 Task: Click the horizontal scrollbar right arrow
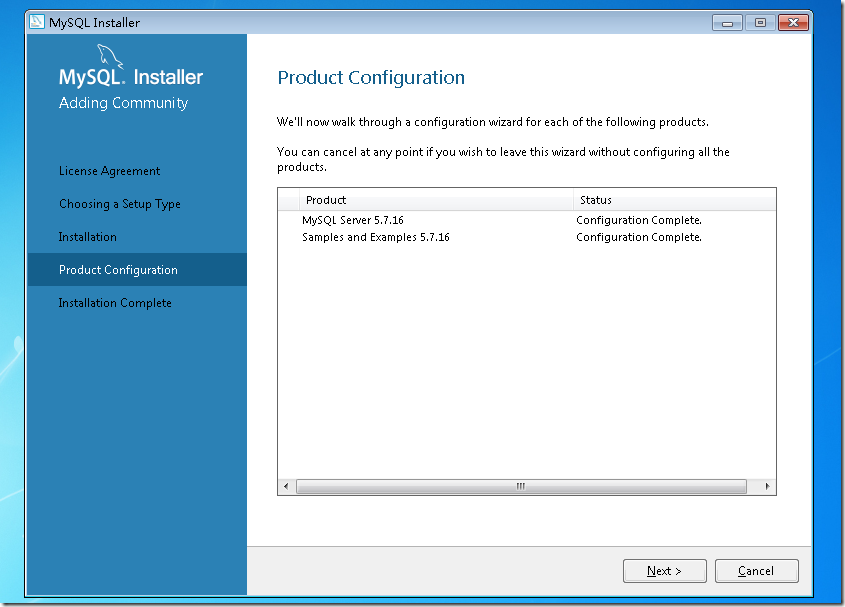[x=767, y=486]
